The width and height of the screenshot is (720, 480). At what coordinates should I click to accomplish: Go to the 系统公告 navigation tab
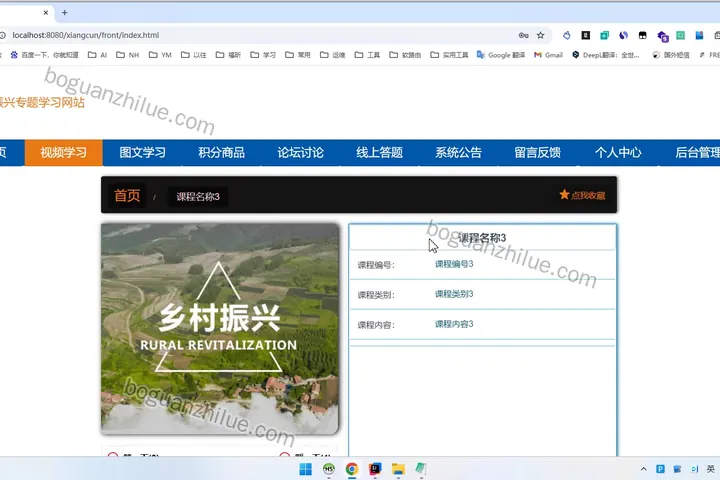pos(458,152)
